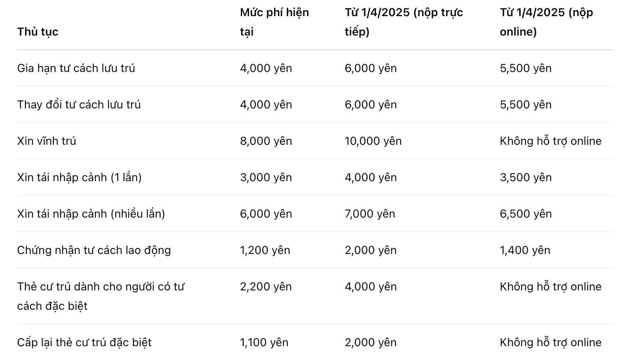Select the 'Xin vĩnh trú' row label
The image size is (625, 364).
(x=47, y=141)
